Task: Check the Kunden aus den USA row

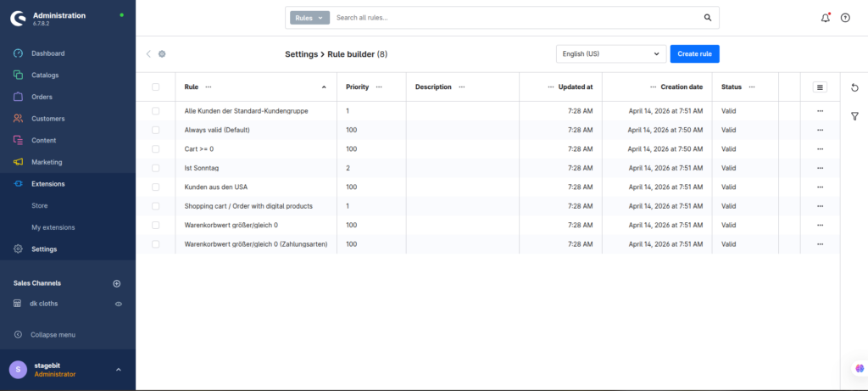Action: coord(156,187)
